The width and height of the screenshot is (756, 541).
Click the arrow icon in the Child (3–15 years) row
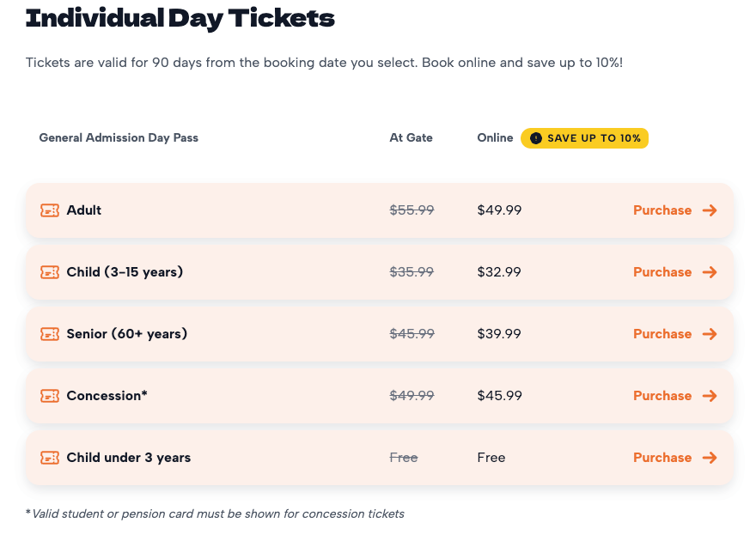710,272
